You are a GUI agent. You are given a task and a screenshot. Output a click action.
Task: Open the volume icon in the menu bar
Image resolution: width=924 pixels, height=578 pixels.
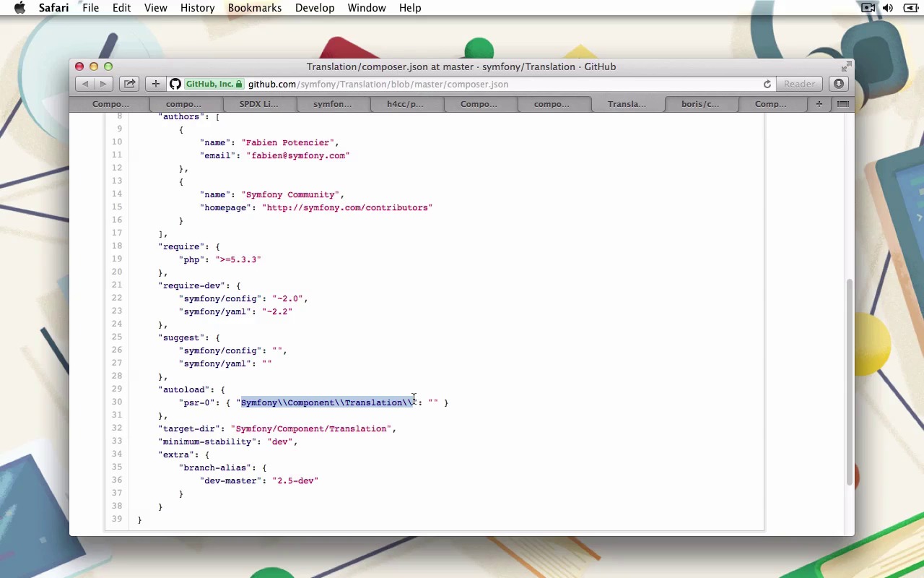point(888,8)
